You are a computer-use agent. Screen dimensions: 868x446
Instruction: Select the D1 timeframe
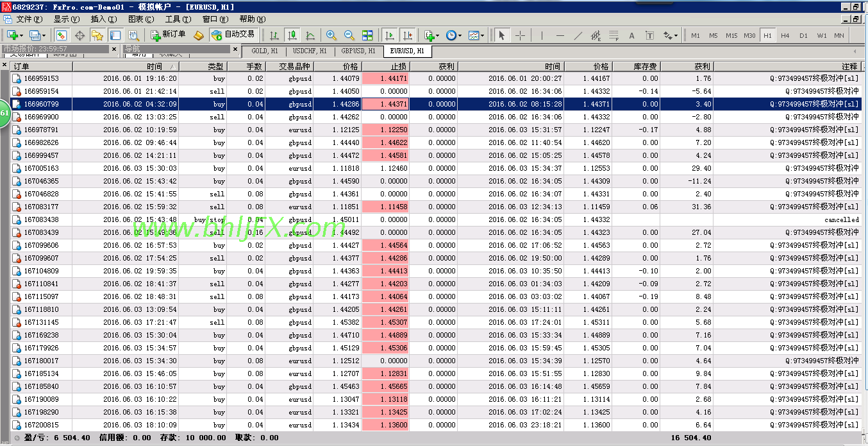point(803,35)
